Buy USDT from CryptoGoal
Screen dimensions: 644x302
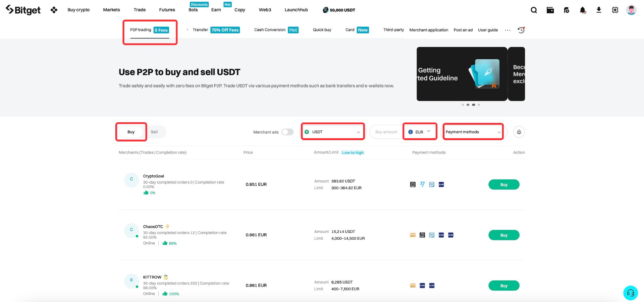[x=504, y=185]
